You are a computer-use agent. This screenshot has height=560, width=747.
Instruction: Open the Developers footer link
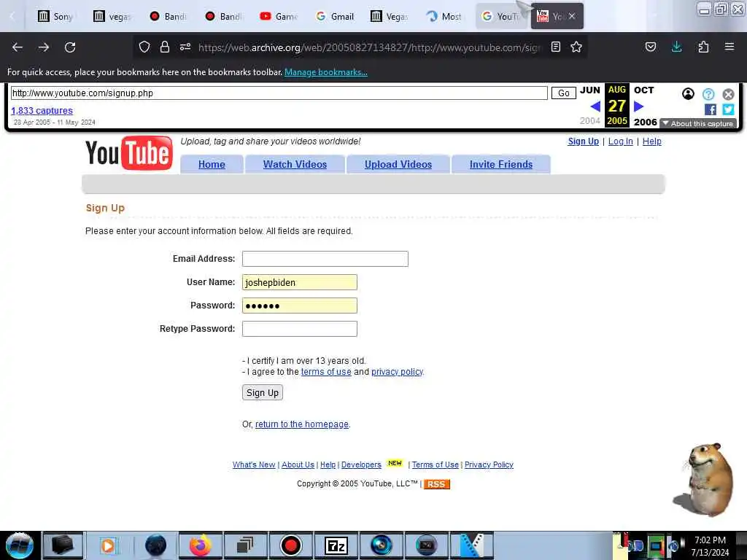[x=361, y=464]
